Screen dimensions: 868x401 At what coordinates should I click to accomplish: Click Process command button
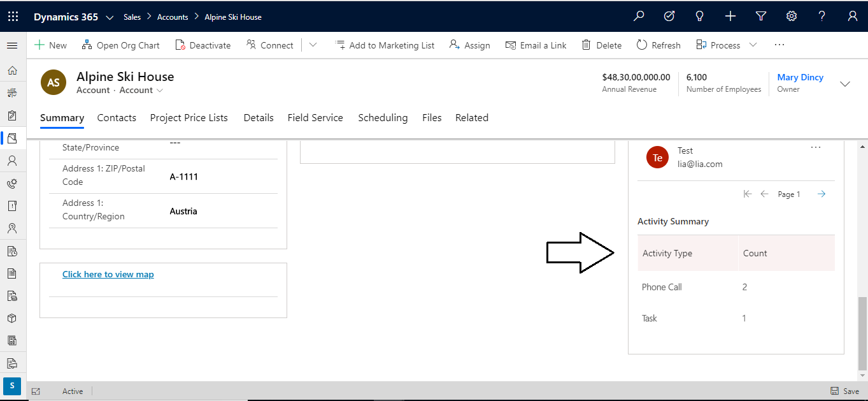[x=718, y=45]
